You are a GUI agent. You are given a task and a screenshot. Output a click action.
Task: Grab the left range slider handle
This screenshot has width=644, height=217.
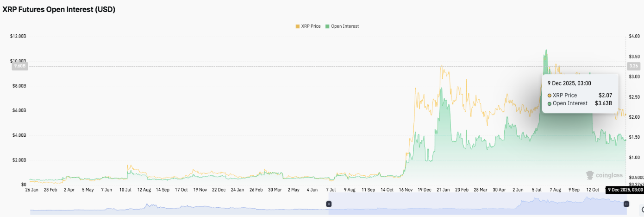click(329, 204)
